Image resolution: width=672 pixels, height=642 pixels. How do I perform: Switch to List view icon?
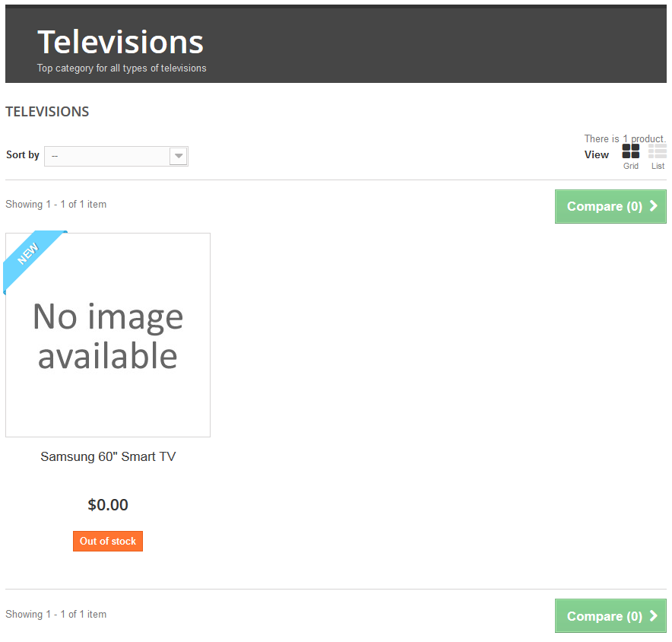(x=658, y=151)
